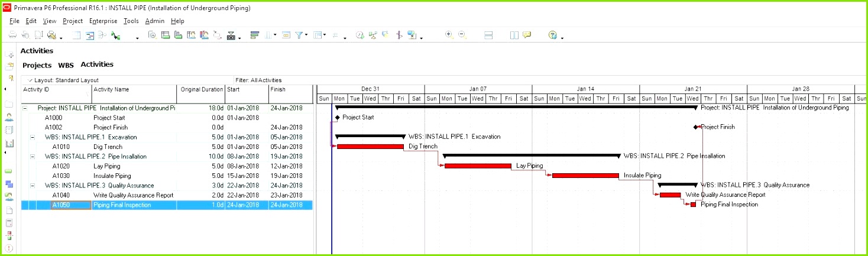This screenshot has width=868, height=256.
Task: Collapse WBS INSTALL PIPE.1 Excavation group
Action: (33, 137)
